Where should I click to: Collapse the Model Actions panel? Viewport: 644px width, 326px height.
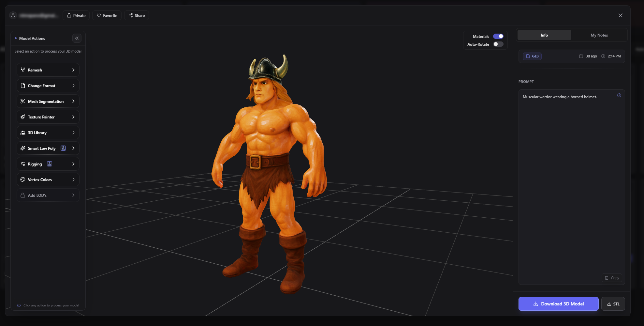coord(77,38)
